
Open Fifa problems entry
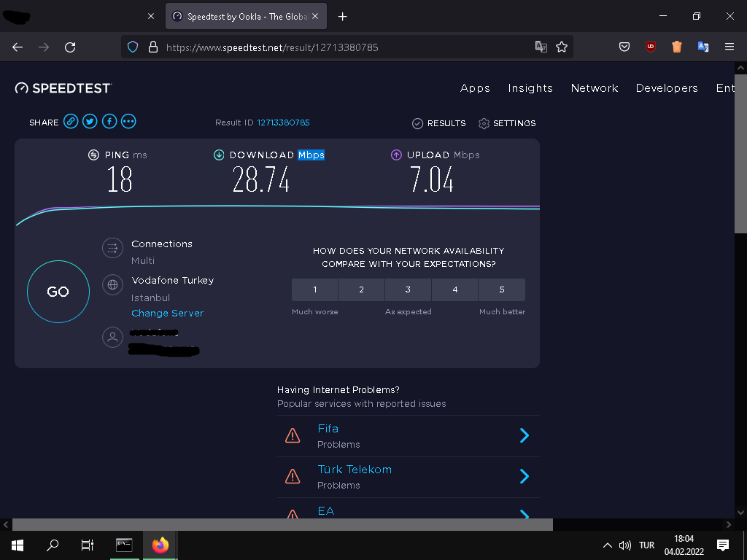(409, 436)
